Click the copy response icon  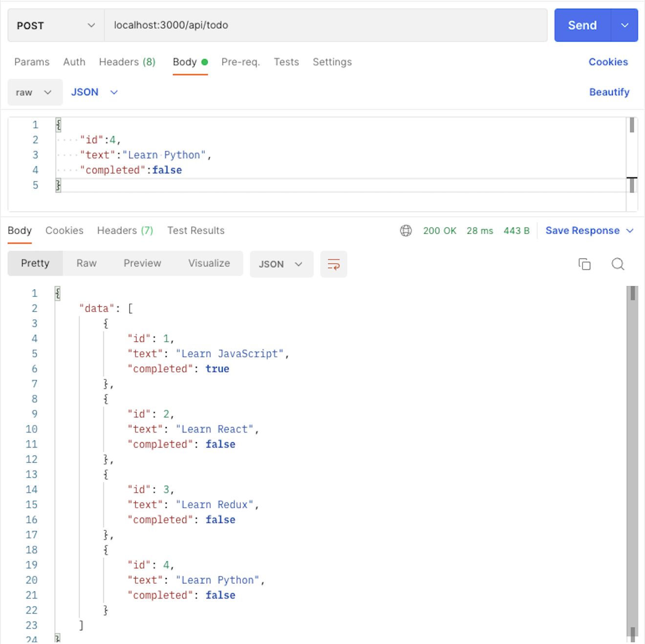[x=584, y=264]
